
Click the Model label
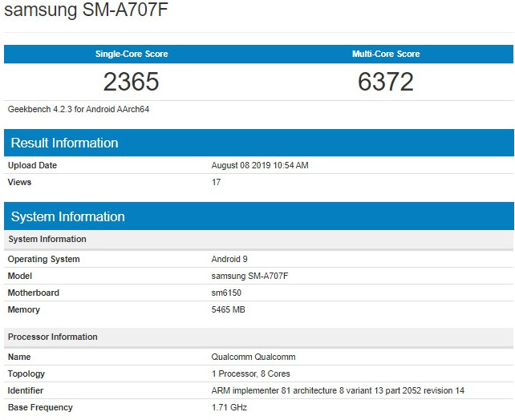pyautogui.click(x=20, y=276)
